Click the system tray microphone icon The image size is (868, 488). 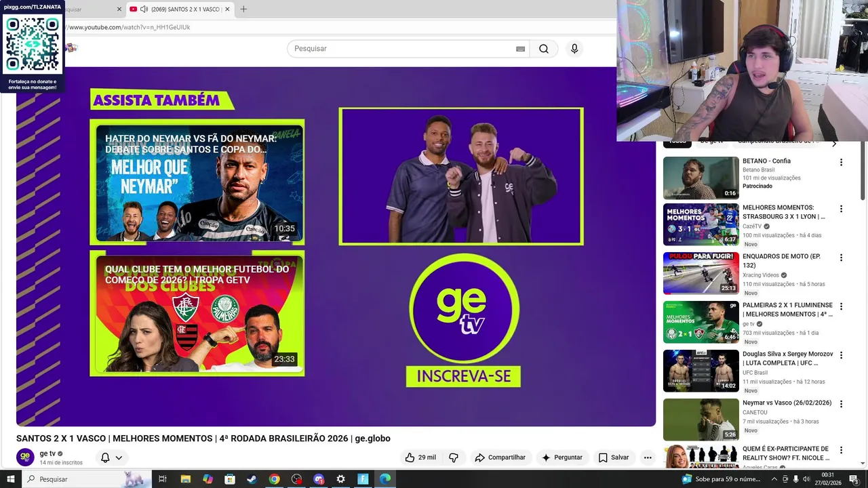point(795,479)
